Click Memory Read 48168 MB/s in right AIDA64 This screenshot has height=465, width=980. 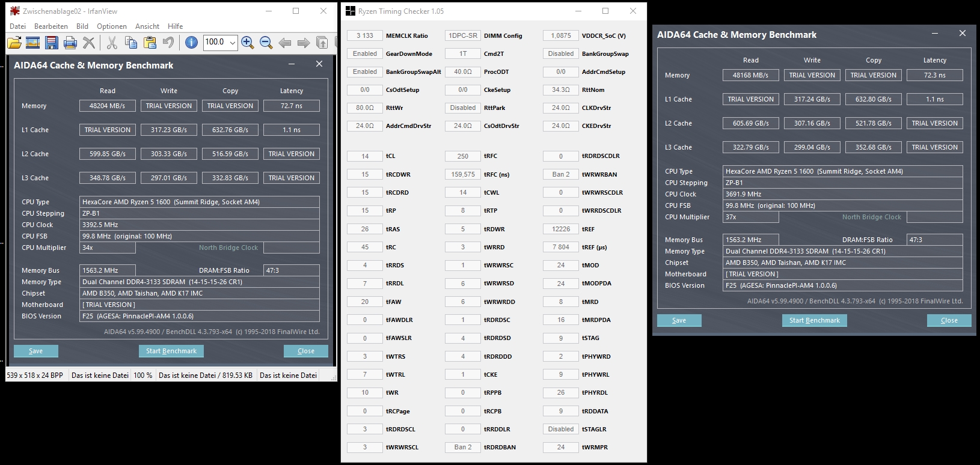coord(751,75)
